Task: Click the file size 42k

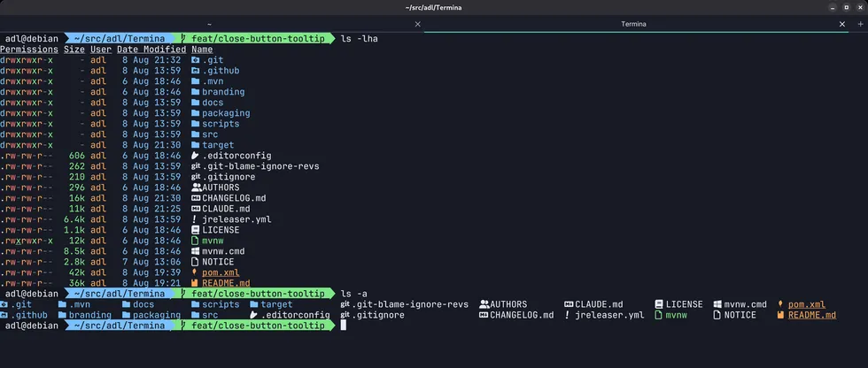Action: click(77, 272)
